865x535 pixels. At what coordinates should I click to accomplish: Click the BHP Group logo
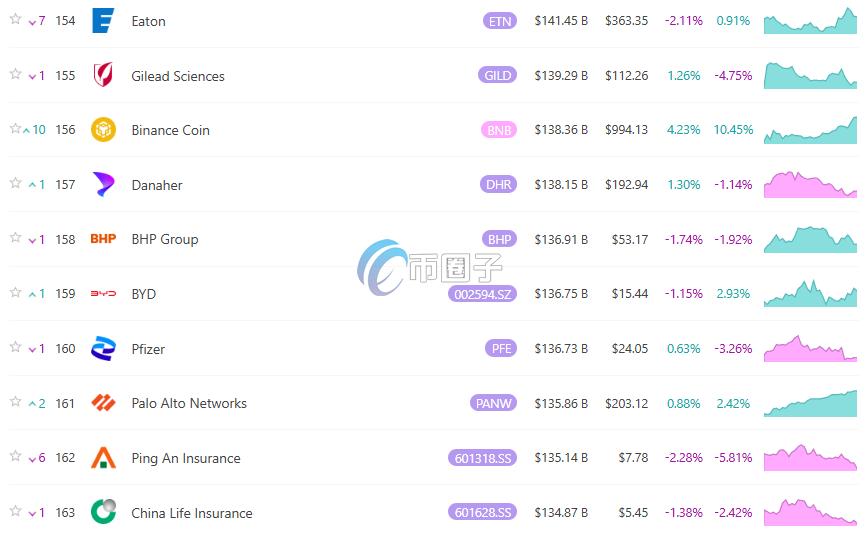point(103,239)
